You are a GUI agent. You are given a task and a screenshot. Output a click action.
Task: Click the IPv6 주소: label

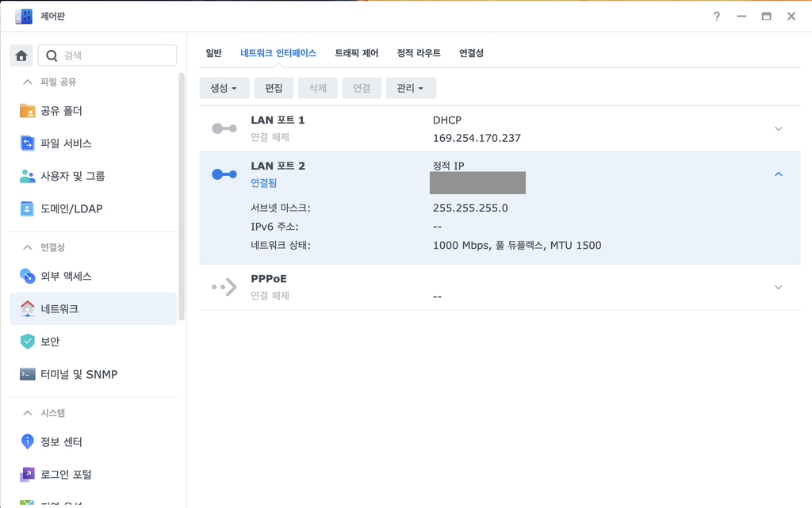[x=274, y=227]
